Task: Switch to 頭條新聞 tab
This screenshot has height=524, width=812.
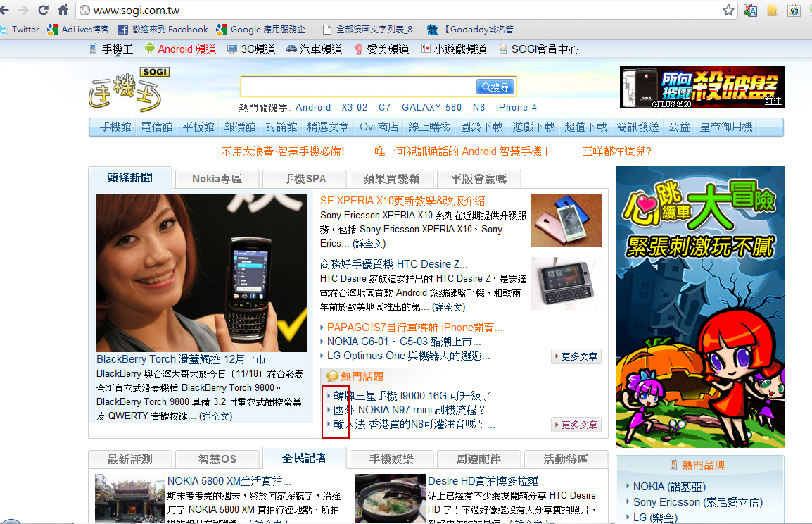Action: click(130, 177)
